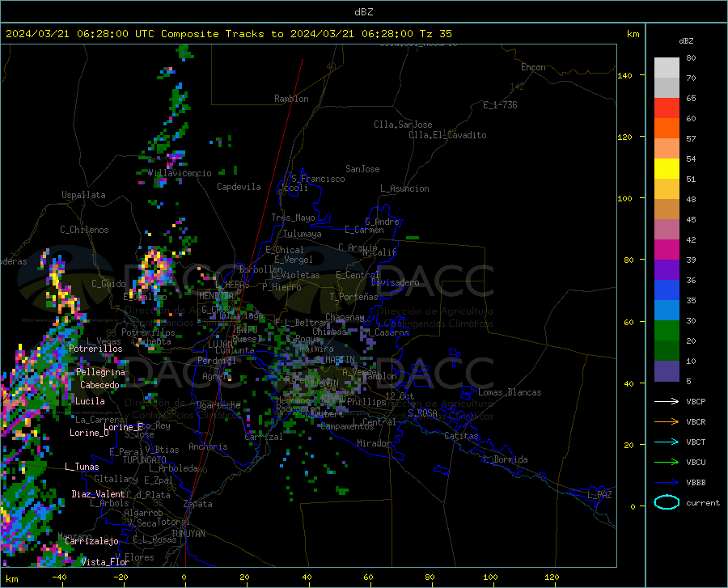The image size is (728, 588).
Task: Click the L_Asuncion map label
Action: pyautogui.click(x=404, y=188)
